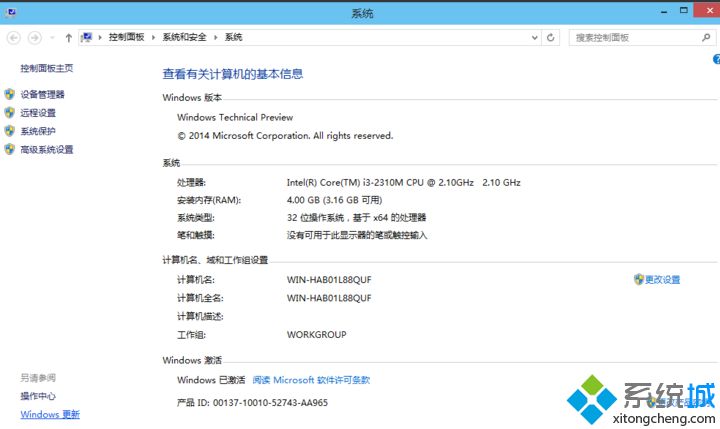Open address bar history dropdown
Image resolution: width=720 pixels, height=429 pixels.
coord(534,38)
